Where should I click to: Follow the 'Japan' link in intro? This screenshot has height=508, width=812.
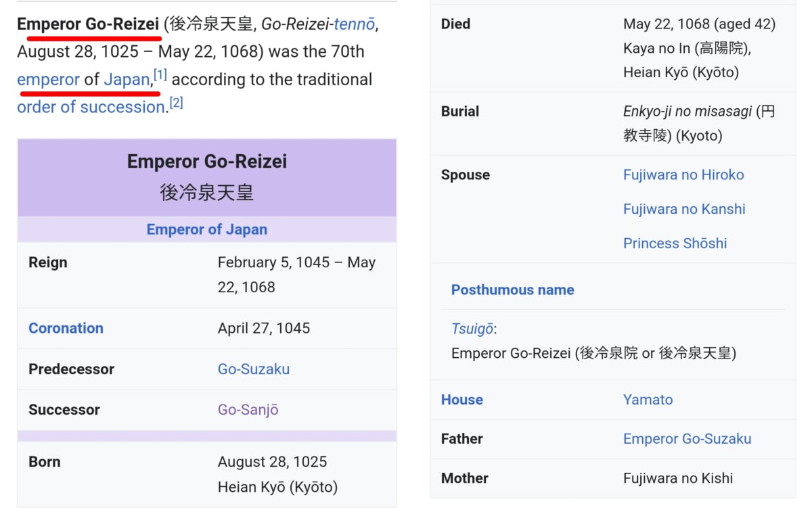click(x=127, y=79)
